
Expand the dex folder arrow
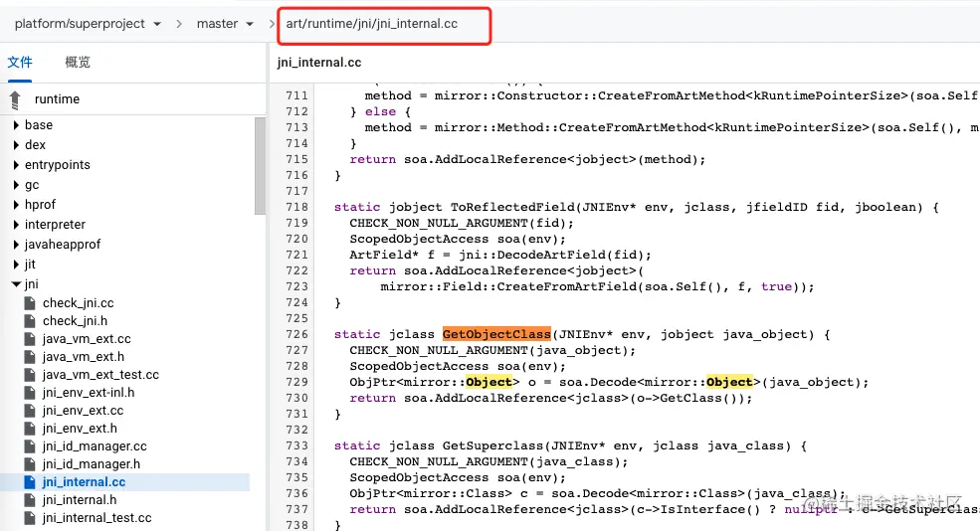(x=16, y=145)
